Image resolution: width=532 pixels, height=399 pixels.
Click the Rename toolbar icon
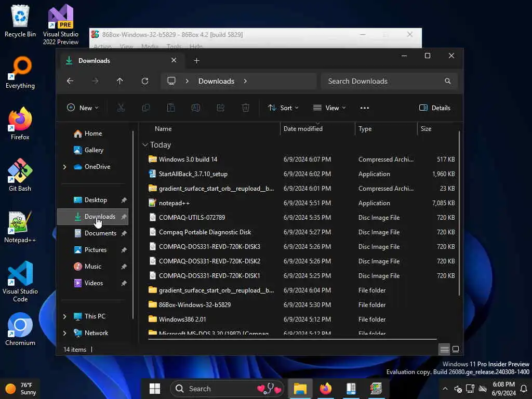click(x=196, y=108)
